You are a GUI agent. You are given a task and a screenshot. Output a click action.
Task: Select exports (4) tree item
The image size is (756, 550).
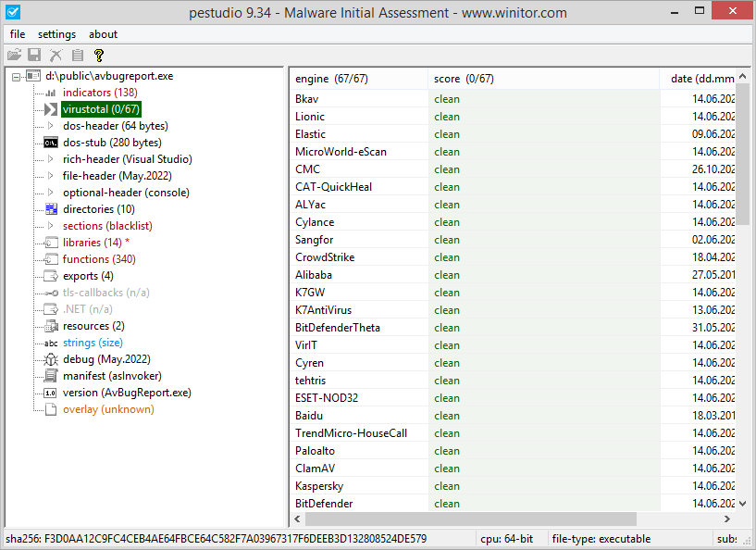coord(88,276)
